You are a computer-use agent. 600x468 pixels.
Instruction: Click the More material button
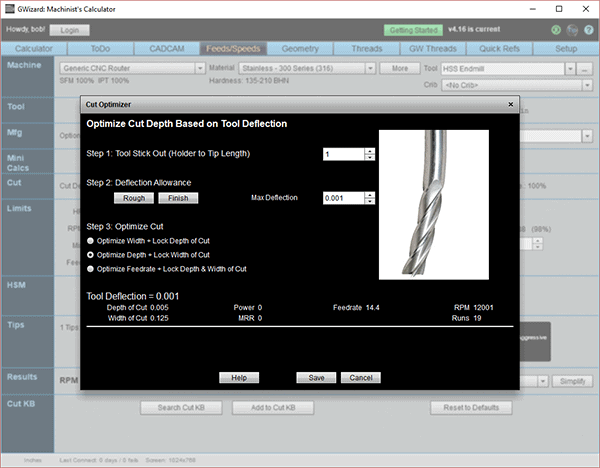[x=400, y=68]
